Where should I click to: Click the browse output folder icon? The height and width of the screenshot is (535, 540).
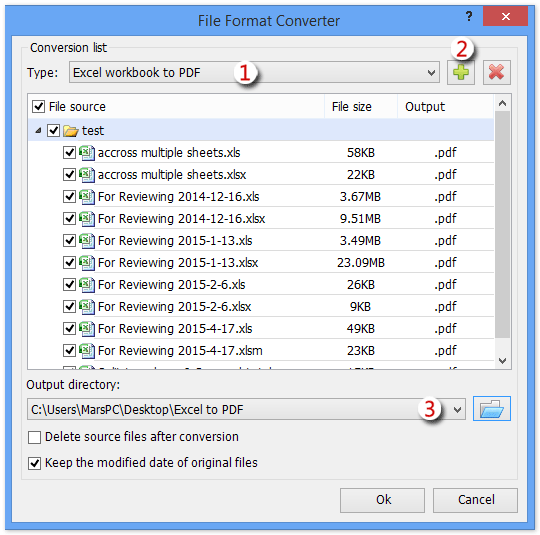tap(491, 409)
